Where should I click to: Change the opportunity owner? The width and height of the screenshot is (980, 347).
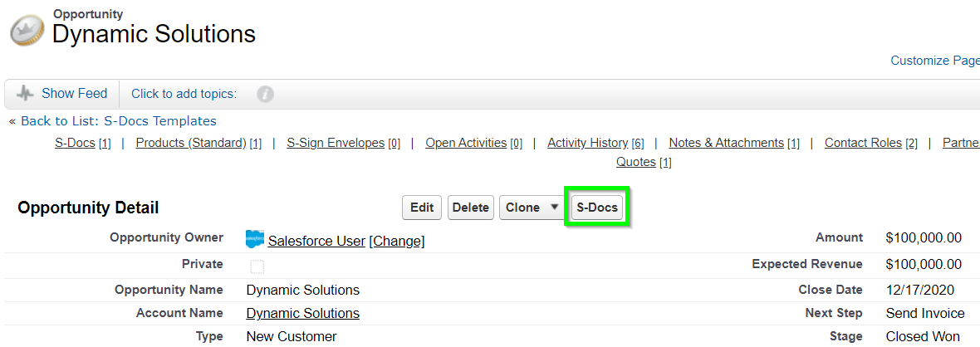coord(397,241)
